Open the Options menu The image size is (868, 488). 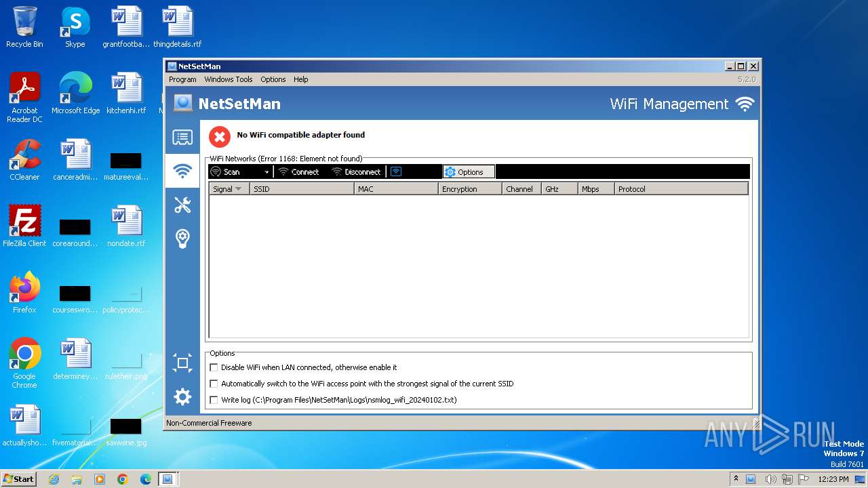click(273, 79)
